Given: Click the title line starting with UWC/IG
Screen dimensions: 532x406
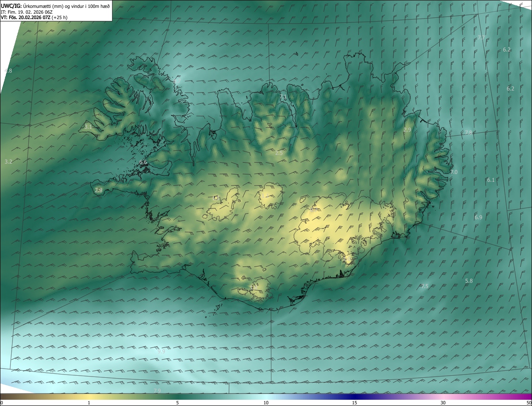Looking at the screenshot, I should 55,6.
